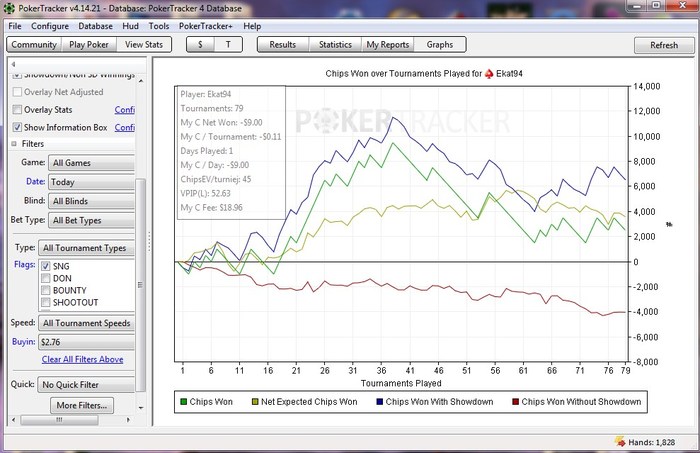The image size is (700, 453).
Task: Select the View Stats tab
Action: click(x=144, y=45)
